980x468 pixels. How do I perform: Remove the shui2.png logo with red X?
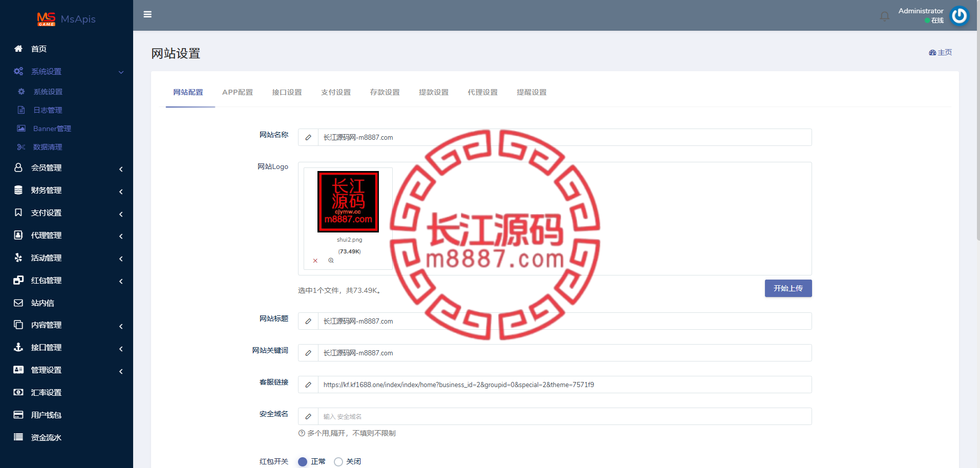315,261
